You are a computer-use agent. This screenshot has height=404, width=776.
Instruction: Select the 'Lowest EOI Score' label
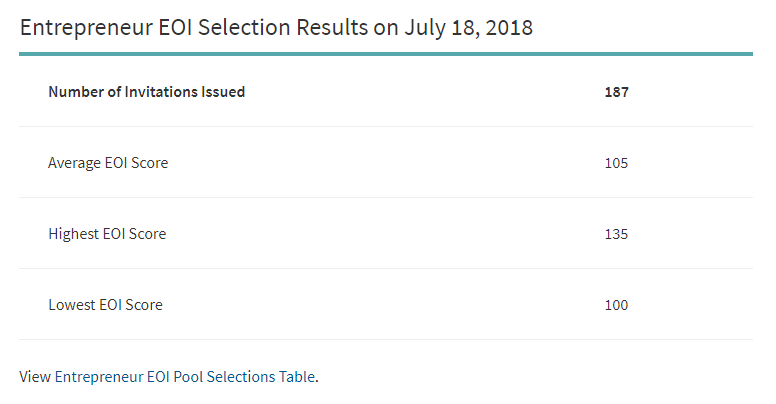(x=105, y=304)
